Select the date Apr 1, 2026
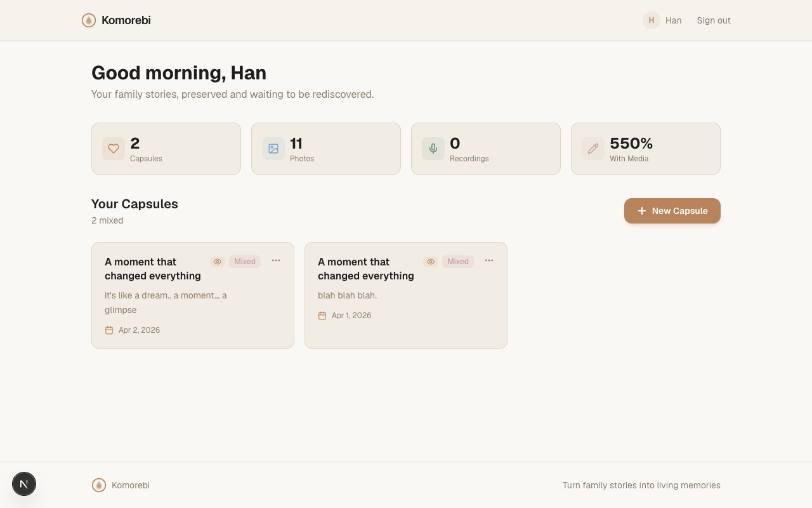This screenshot has height=508, width=812. [351, 316]
